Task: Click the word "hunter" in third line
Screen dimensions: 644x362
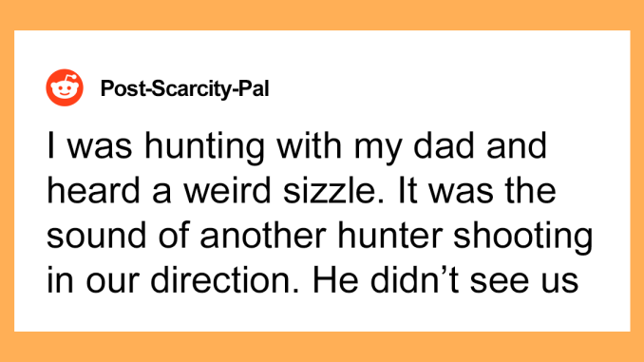Action: tap(390, 236)
